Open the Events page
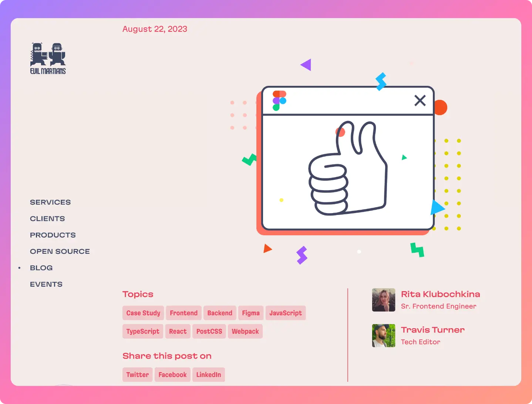This screenshot has width=532, height=404. click(46, 284)
